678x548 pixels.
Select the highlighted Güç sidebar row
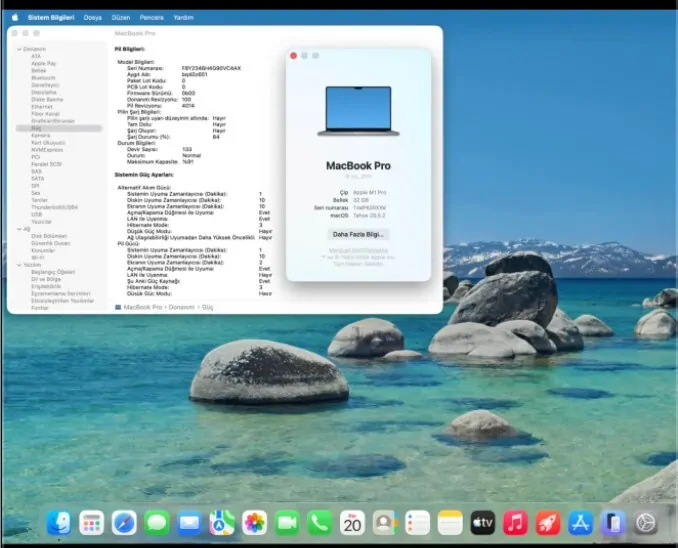59,128
